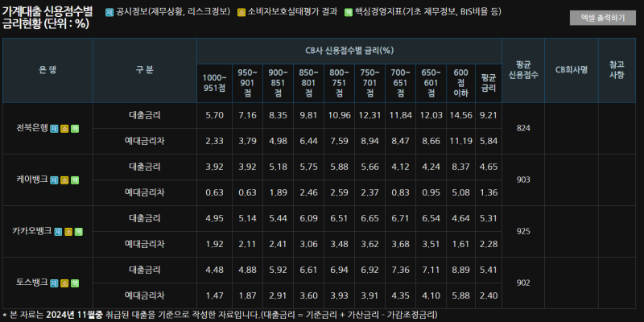This screenshot has width=644, height=322.
Task: Click the blue 재 disclosure icon beside 전북은행
Action: (54, 128)
